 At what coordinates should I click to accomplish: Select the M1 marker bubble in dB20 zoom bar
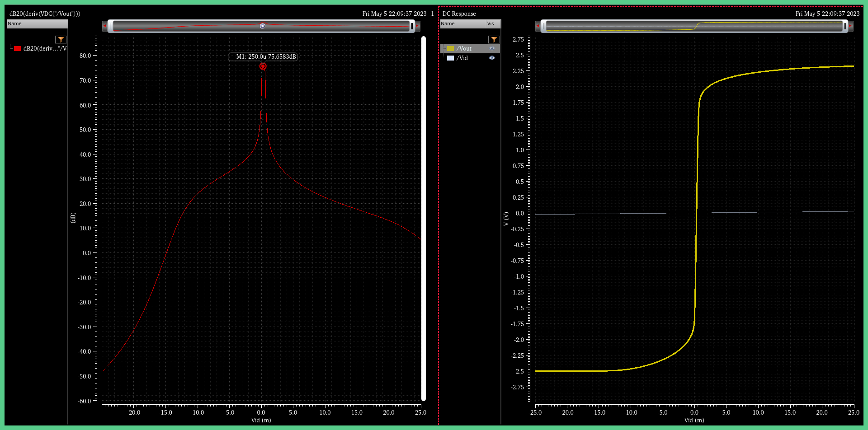(262, 26)
